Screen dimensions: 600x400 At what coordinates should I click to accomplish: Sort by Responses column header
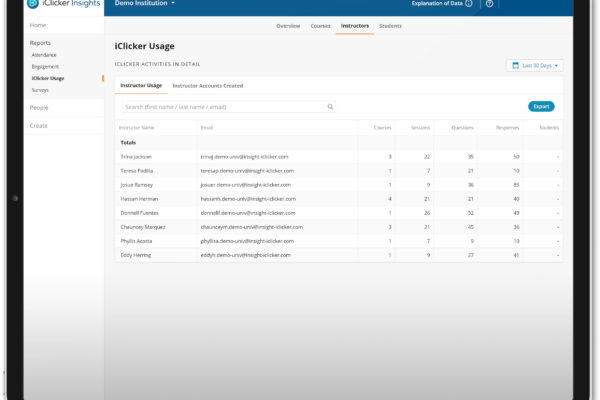507,128
